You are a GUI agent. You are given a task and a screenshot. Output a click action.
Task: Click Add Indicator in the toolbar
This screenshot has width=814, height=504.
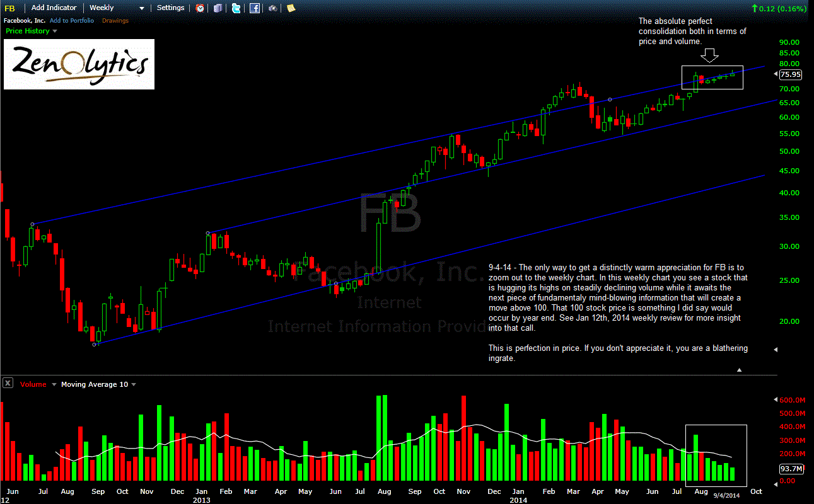tap(54, 8)
